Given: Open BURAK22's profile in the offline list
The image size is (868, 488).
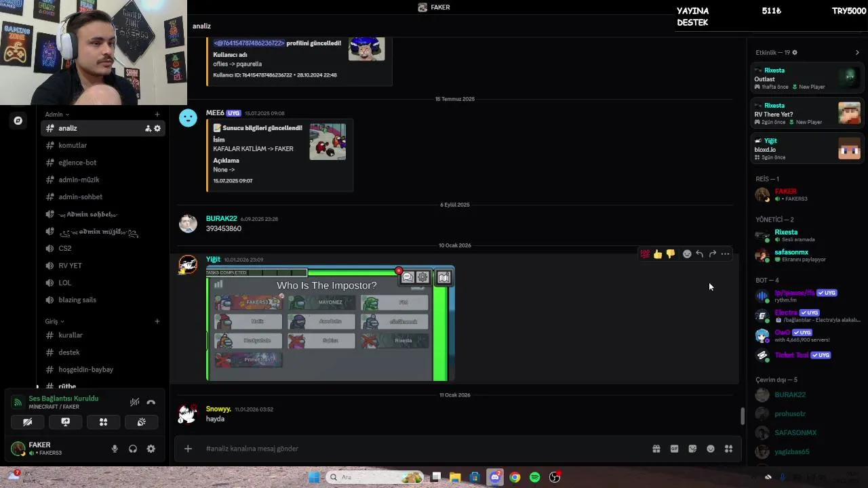Looking at the screenshot, I should pyautogui.click(x=807, y=394).
